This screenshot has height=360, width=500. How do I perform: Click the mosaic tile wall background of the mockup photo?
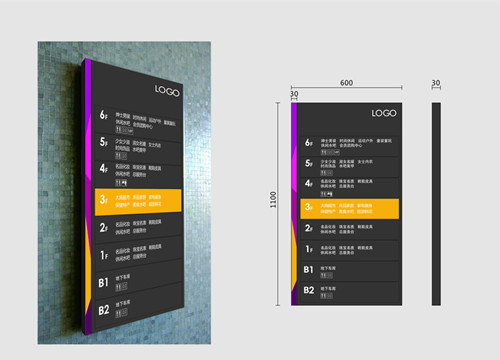point(60,200)
